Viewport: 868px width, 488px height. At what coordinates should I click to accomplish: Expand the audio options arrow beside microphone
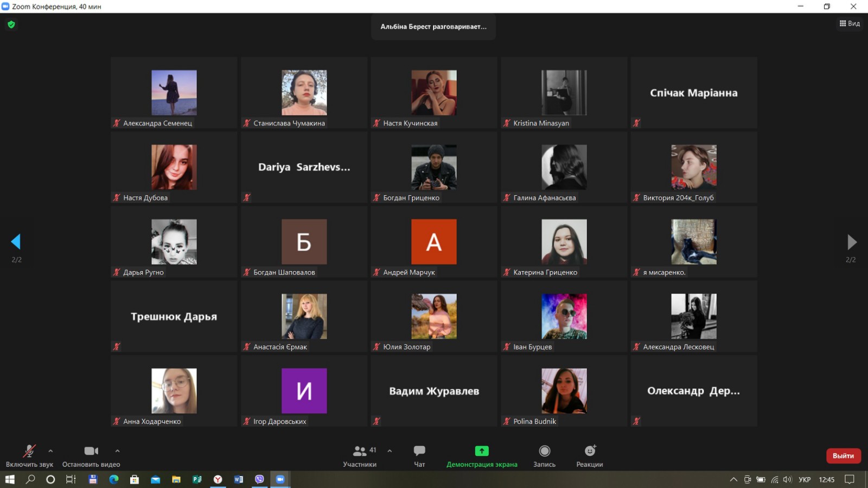[x=50, y=451]
